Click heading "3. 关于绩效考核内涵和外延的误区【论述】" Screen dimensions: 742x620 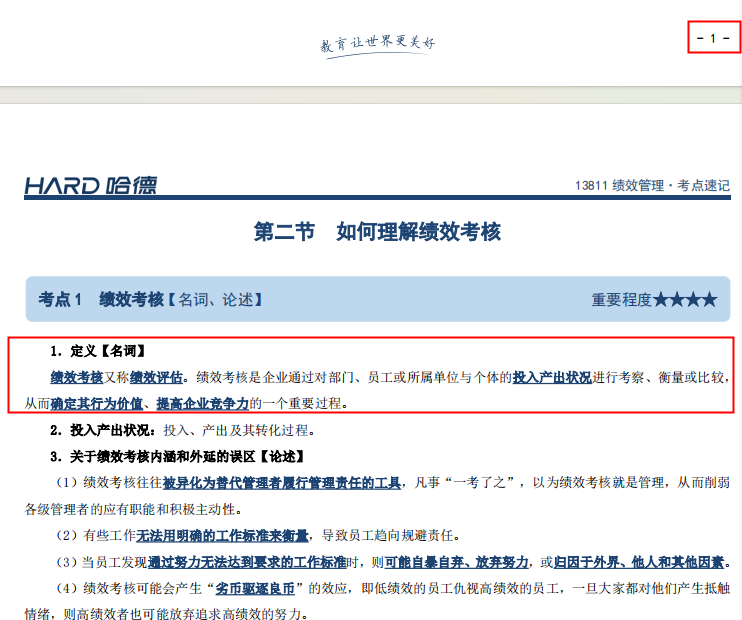tap(177, 457)
